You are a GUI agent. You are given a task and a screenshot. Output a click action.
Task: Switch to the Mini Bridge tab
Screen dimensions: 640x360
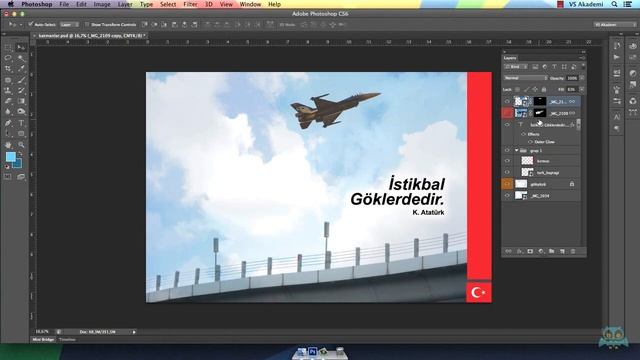coord(43,340)
